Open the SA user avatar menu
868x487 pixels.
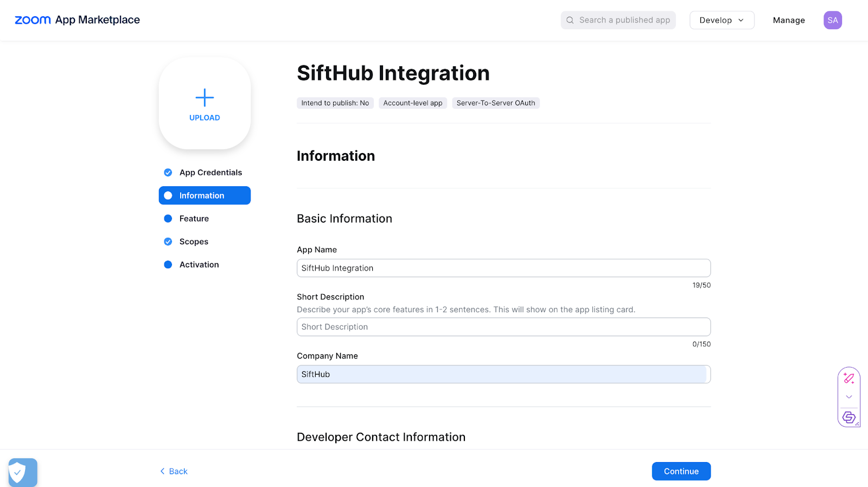[832, 20]
